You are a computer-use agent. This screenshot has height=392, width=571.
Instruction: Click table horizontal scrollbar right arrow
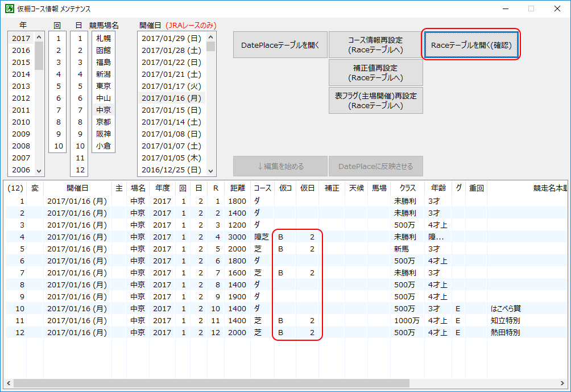[x=562, y=383]
